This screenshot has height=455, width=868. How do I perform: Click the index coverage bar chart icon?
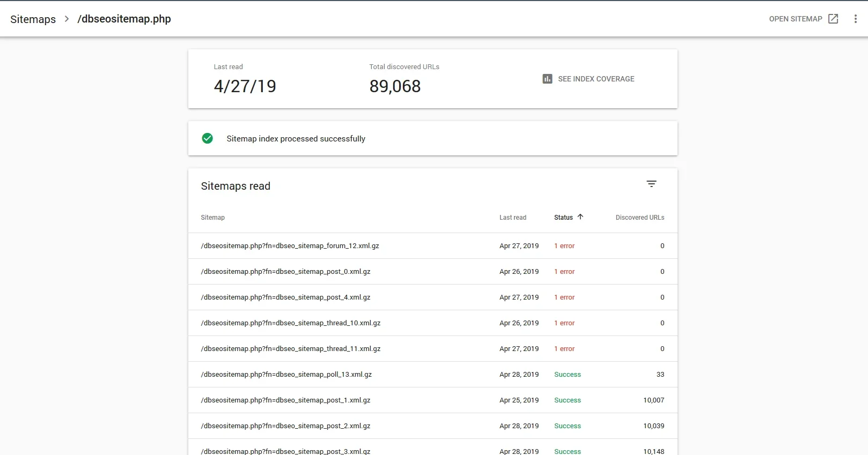(547, 79)
